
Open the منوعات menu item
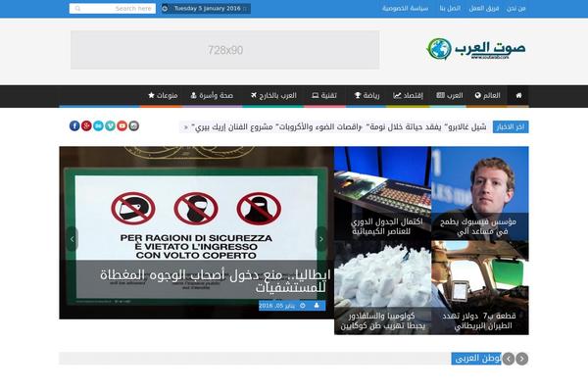coord(163,96)
